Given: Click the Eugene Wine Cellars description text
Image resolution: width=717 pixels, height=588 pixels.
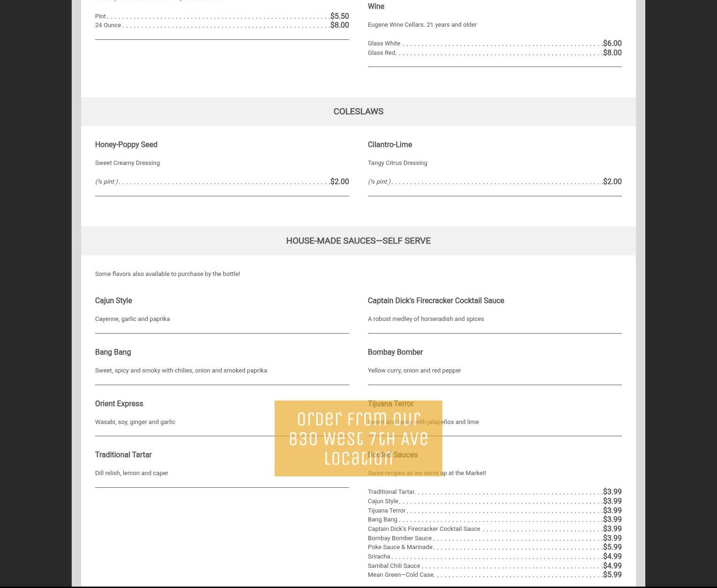Looking at the screenshot, I should point(422,25).
